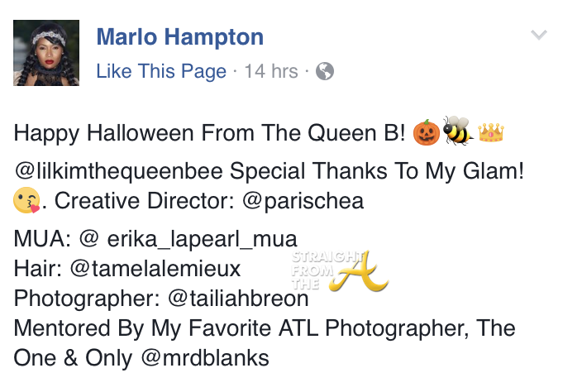Screen dimensions: 563x392
Task: Expand the post options chevron menu
Action: pyautogui.click(x=538, y=35)
